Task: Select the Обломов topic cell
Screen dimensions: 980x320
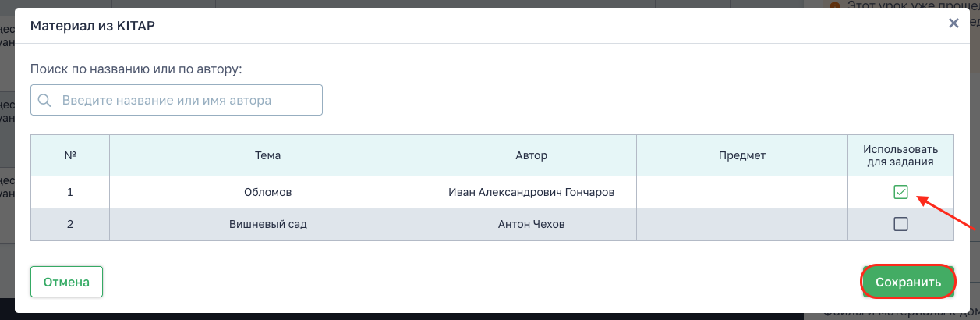Action: [267, 192]
